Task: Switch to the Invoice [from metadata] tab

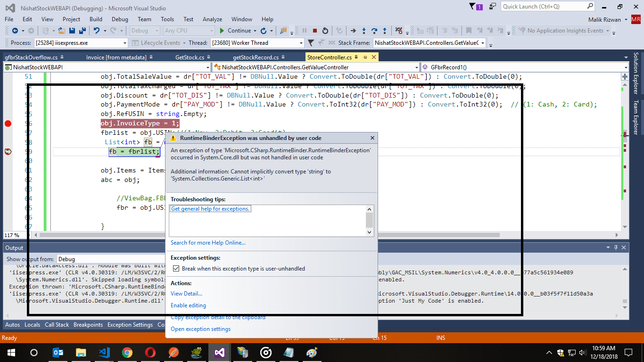Action: pyautogui.click(x=116, y=57)
